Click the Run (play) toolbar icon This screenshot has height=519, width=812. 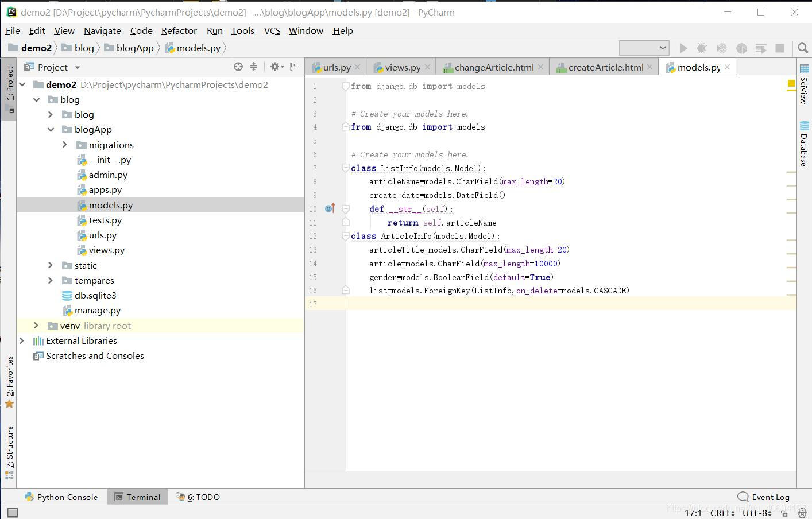coord(683,48)
